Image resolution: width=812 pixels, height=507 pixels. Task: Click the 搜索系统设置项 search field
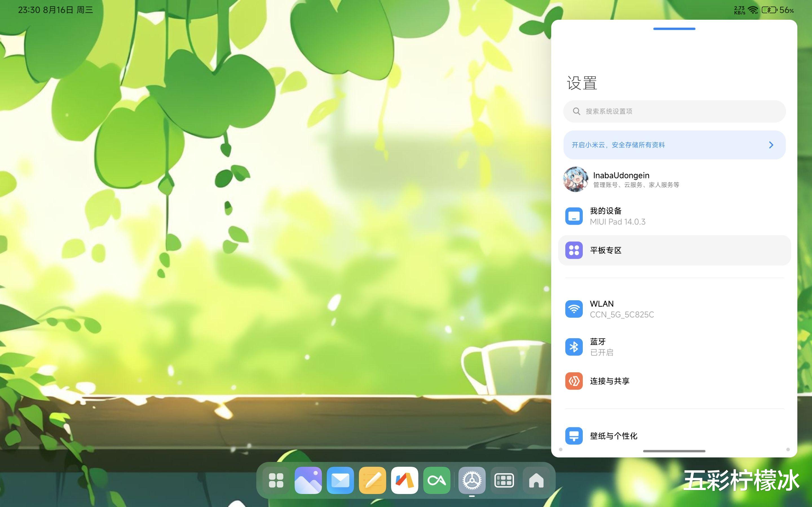pos(674,111)
